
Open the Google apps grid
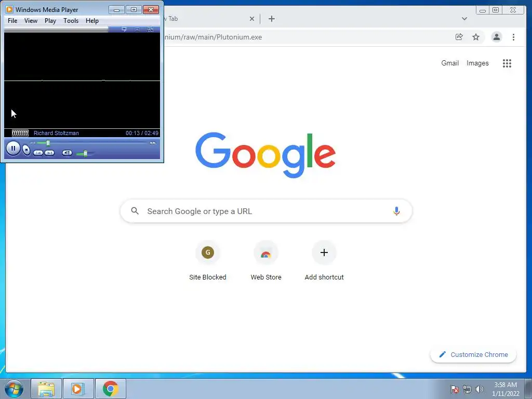(x=507, y=63)
